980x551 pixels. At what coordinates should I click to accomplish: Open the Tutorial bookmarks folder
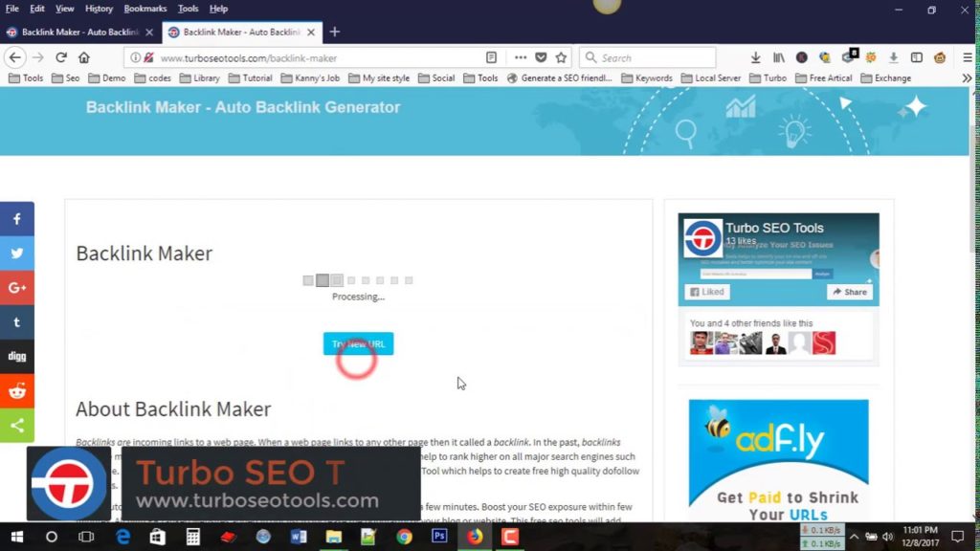[250, 78]
